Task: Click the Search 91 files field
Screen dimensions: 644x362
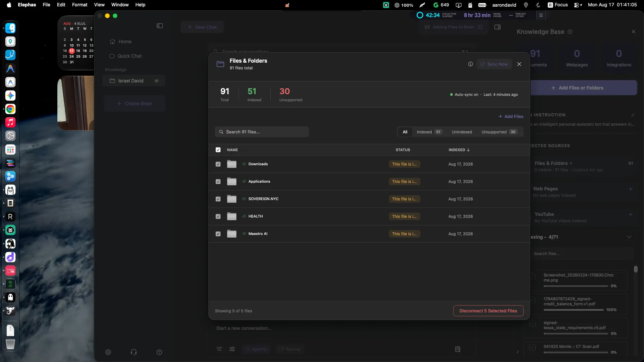Action: 262,132
